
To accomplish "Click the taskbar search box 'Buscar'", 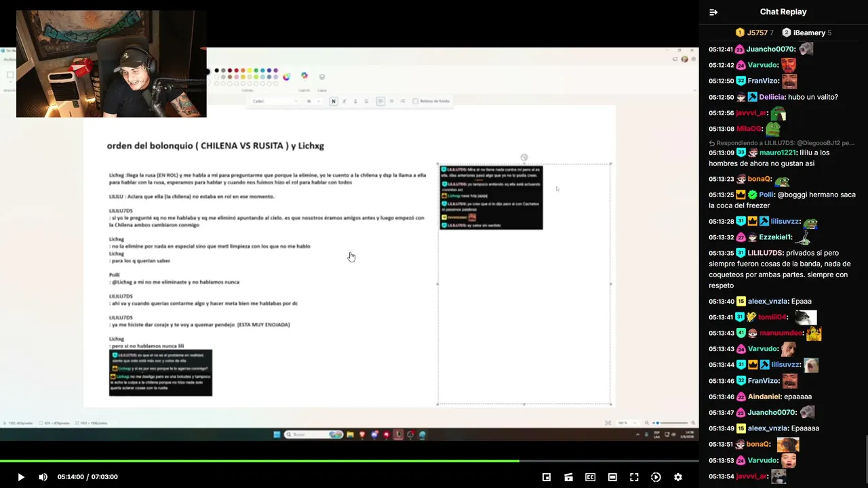I will pyautogui.click(x=314, y=434).
